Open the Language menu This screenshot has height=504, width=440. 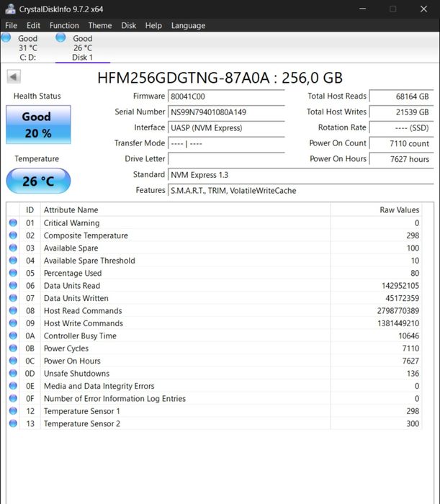click(x=188, y=26)
